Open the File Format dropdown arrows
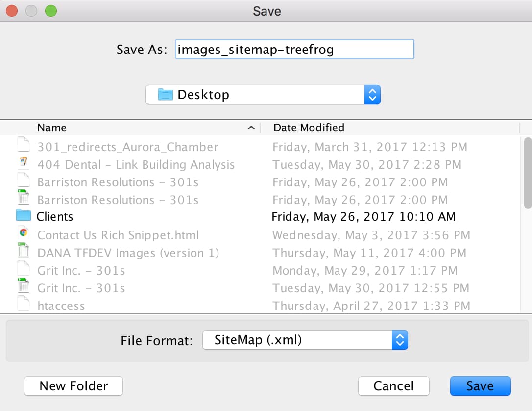 pos(400,340)
